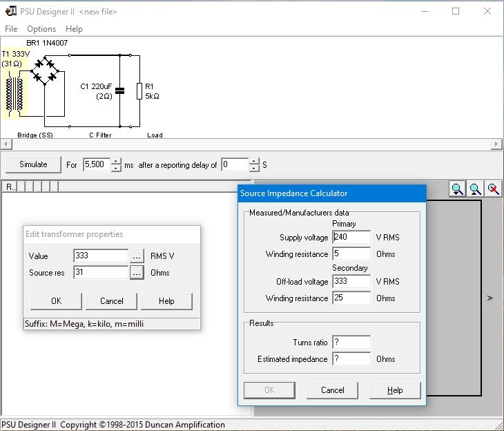Click the Estimated impedance result field
This screenshot has height=431, width=504.
(x=351, y=358)
